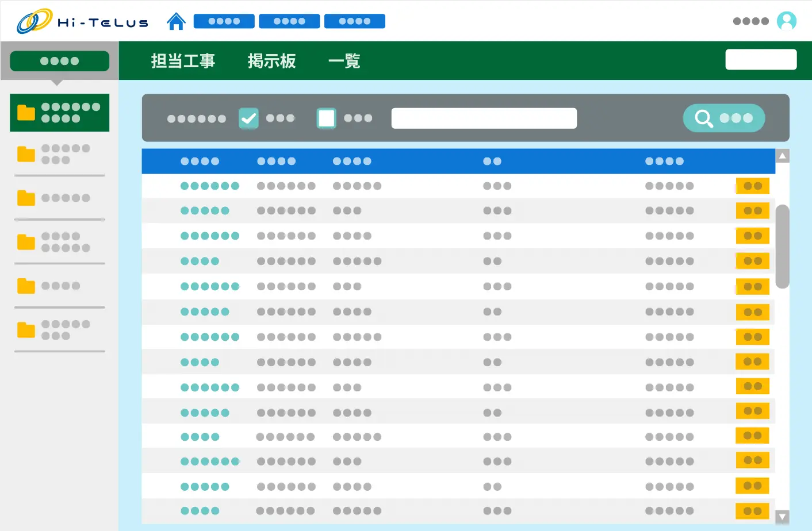Click the table's vertical scrollbar thumb

pyautogui.click(x=782, y=247)
